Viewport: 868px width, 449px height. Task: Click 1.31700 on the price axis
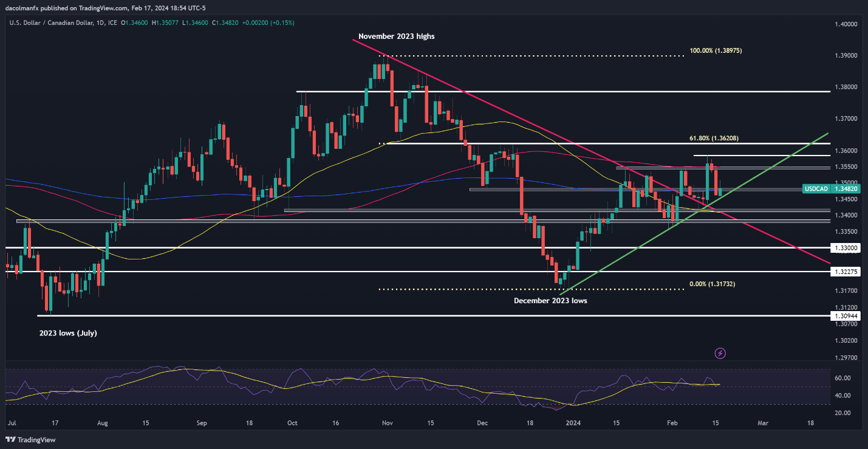[845, 291]
